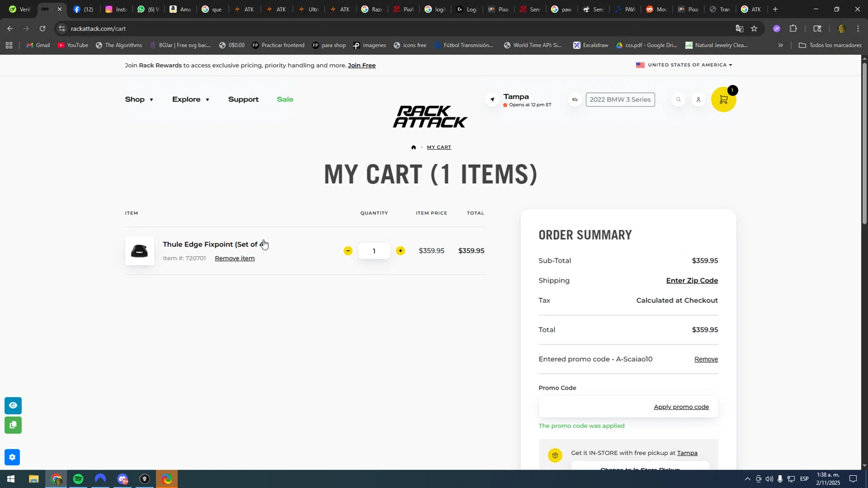This screenshot has height=488, width=868.
Task: Show more bookmarks chevron
Action: point(780,45)
